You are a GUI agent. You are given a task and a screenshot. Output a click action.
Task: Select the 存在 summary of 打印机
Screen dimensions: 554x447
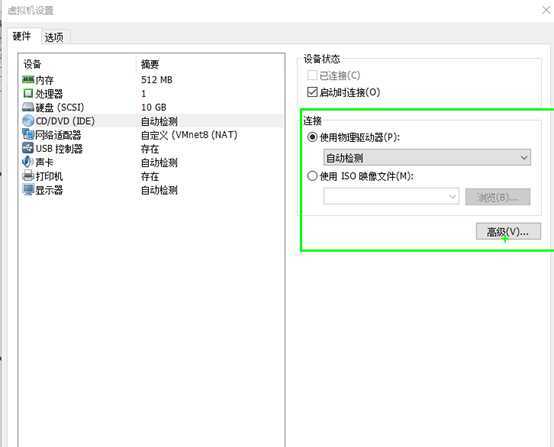click(x=150, y=176)
